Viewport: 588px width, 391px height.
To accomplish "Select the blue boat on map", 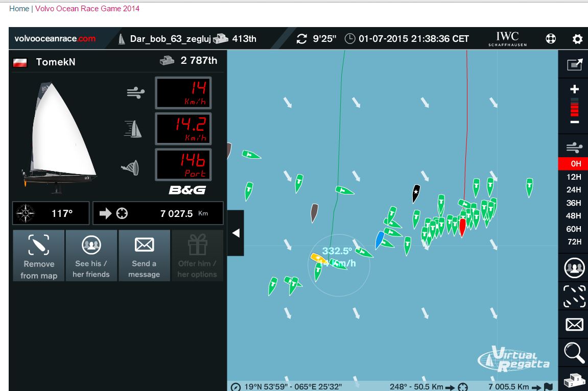I will [380, 240].
